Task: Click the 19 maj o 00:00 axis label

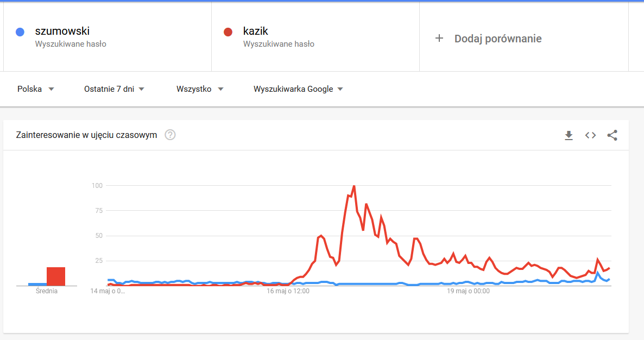Action: (468, 291)
